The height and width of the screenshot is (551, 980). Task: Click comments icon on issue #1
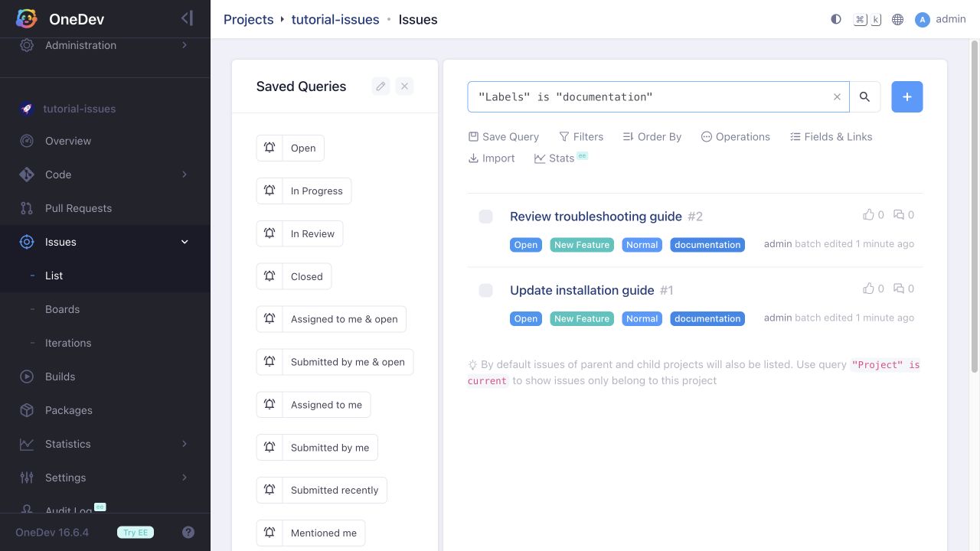899,289
